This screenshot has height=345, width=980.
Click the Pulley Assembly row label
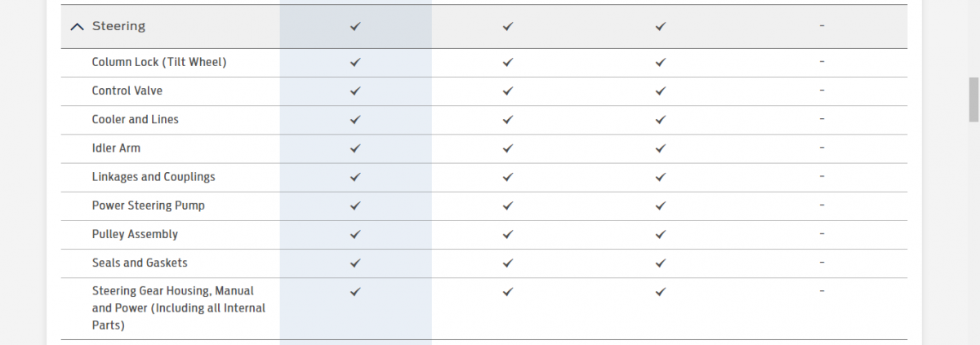click(x=135, y=234)
